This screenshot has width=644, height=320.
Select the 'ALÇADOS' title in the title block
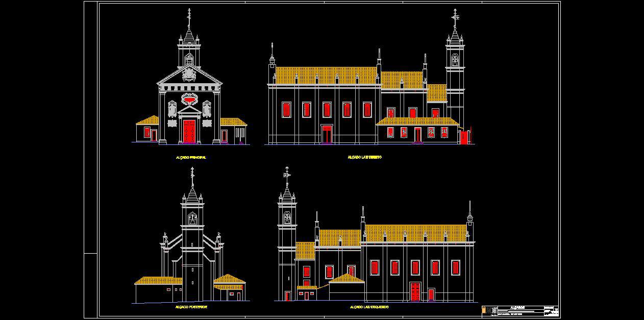pyautogui.click(x=517, y=308)
